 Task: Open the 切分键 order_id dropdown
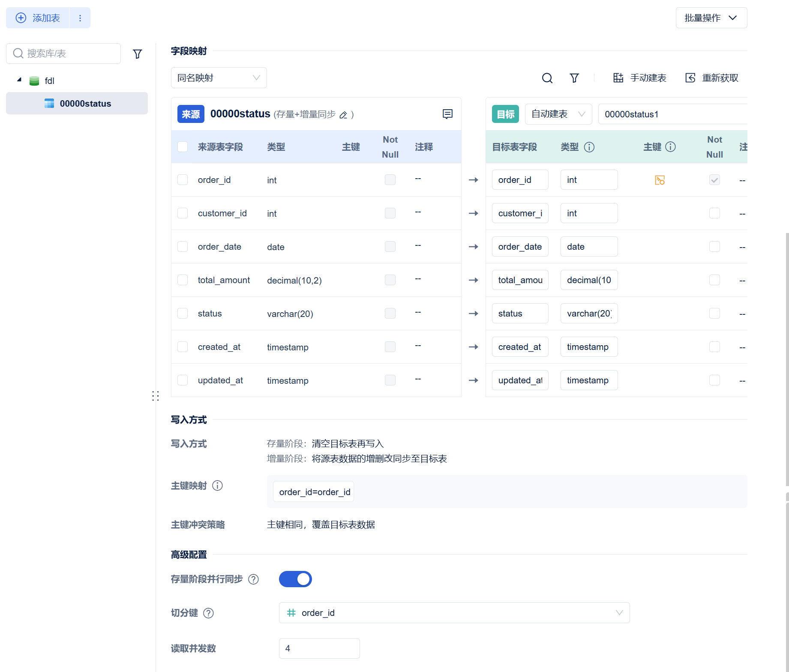pos(454,613)
